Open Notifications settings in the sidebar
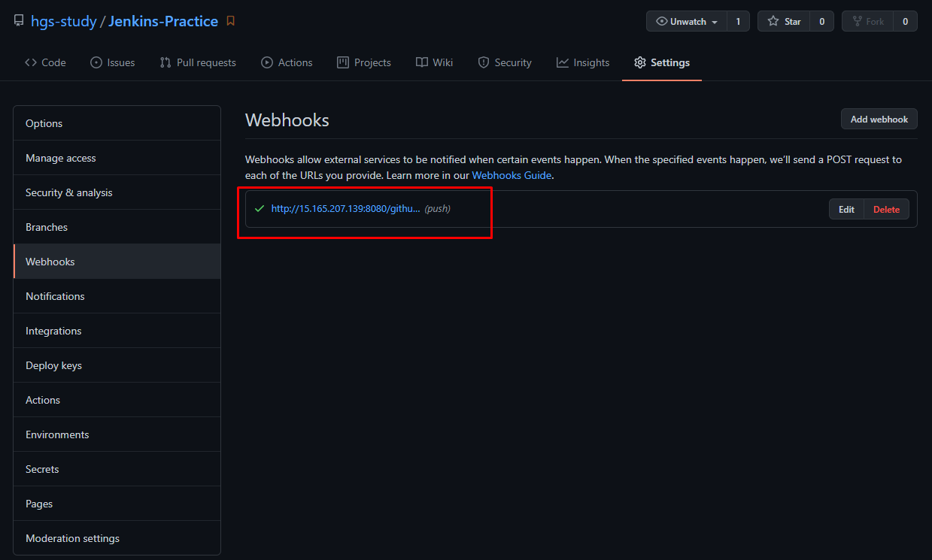Viewport: 932px width, 560px height. tap(117, 296)
